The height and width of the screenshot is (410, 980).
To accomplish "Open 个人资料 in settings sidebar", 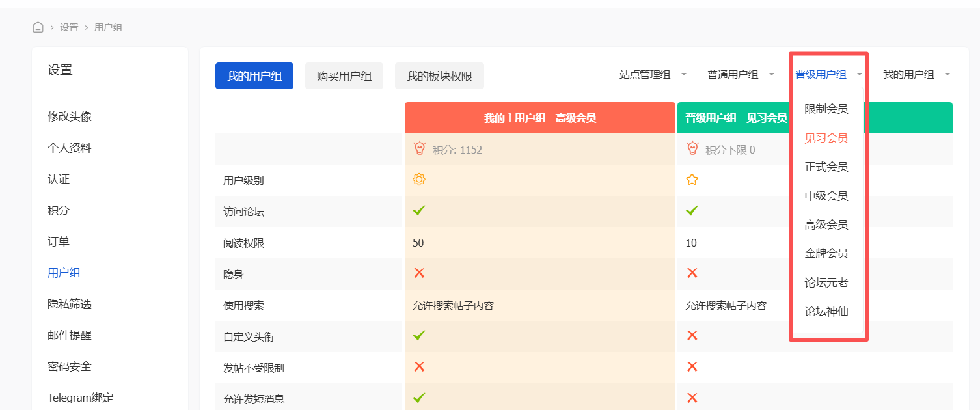I will coord(70,148).
